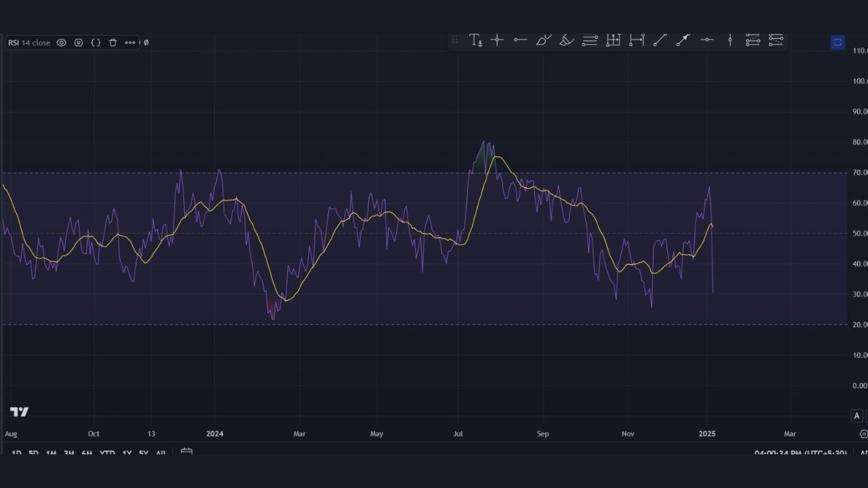Click the 2025 label on time axis
Viewport: 868px width, 488px height.
pos(707,434)
